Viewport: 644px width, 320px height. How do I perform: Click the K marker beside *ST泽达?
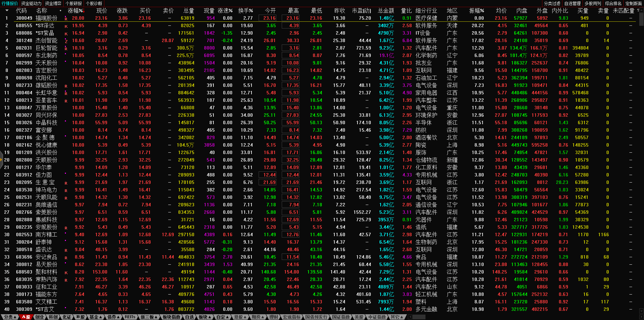pyautogui.click(x=66, y=26)
